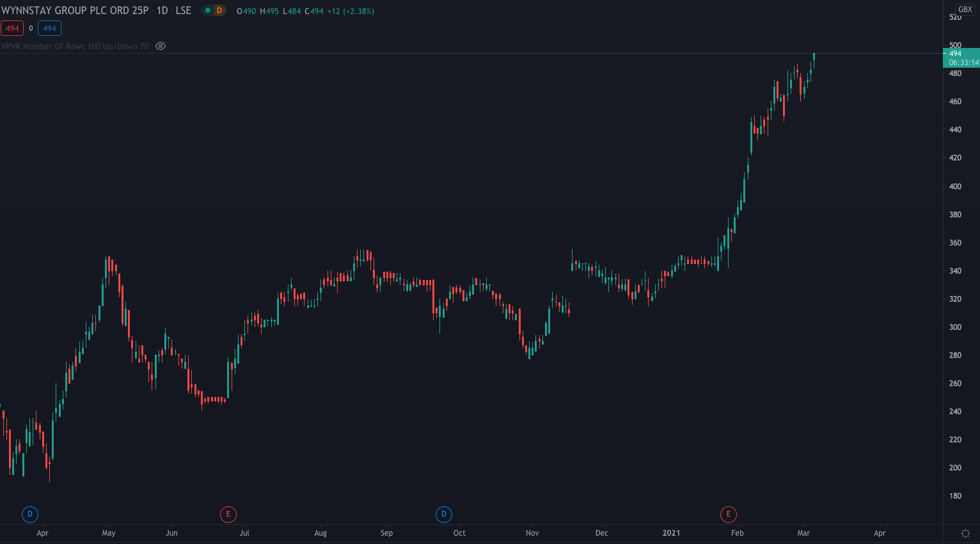The height and width of the screenshot is (544, 980).
Task: Click the 400 level on price scale
Action: [955, 187]
